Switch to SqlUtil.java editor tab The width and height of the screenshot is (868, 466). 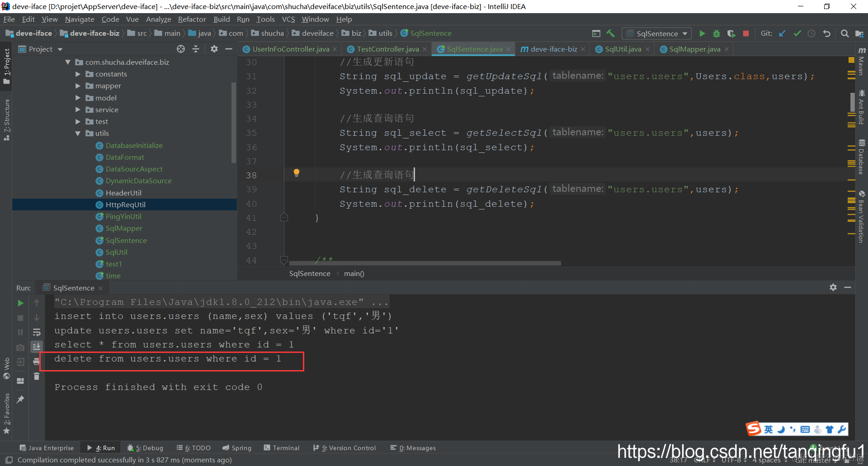(x=623, y=49)
